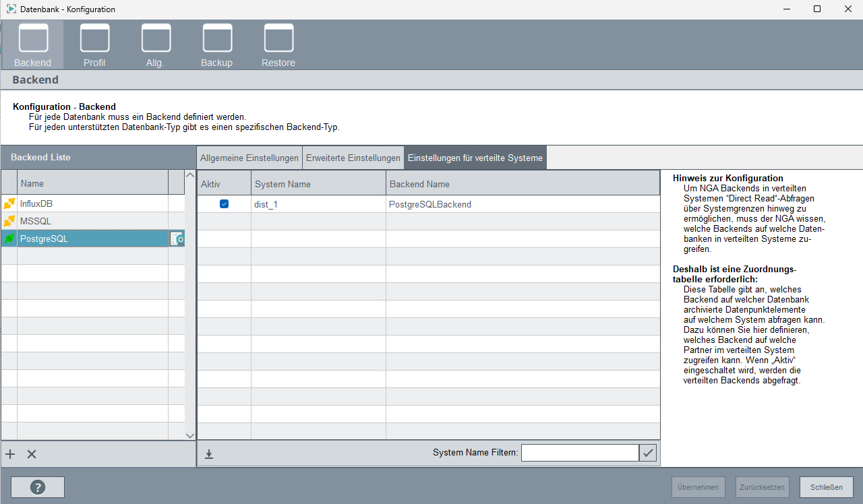Click the PostgreSQL row settings icon
Screen dimensions: 863x504
pos(177,239)
